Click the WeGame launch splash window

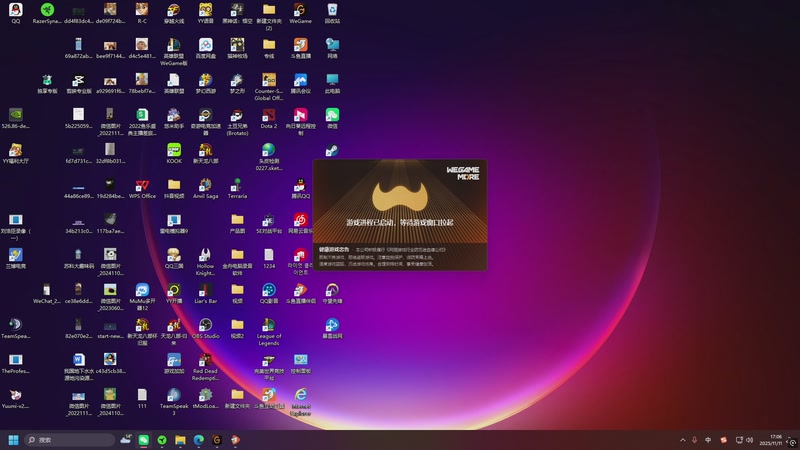coord(399,215)
